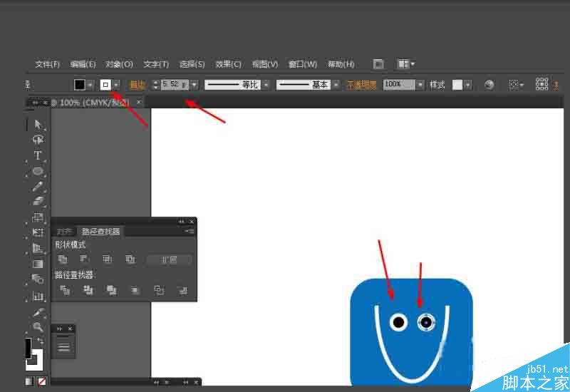Open the stroke color dropdown arrow
The width and height of the screenshot is (570, 392).
coord(116,85)
